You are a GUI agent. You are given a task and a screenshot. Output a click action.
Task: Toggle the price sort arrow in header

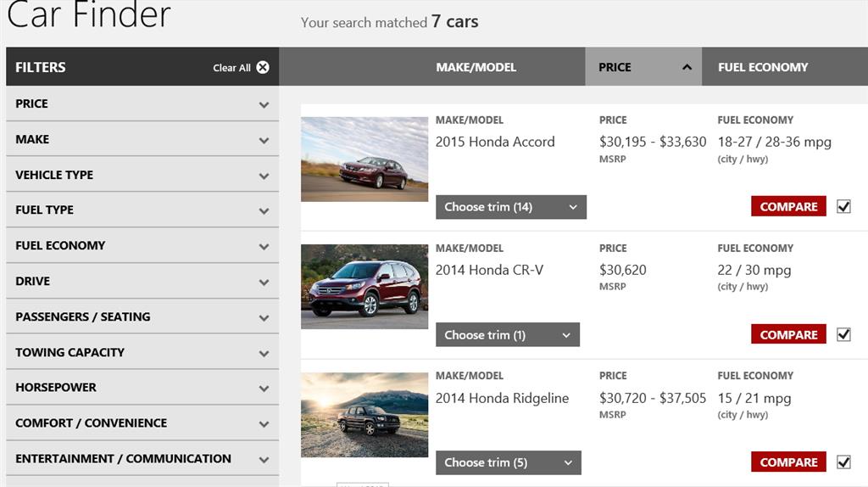[x=687, y=67]
